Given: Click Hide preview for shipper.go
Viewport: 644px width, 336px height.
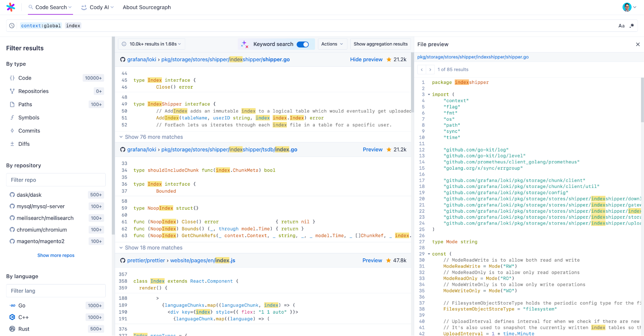Looking at the screenshot, I should (x=366, y=60).
